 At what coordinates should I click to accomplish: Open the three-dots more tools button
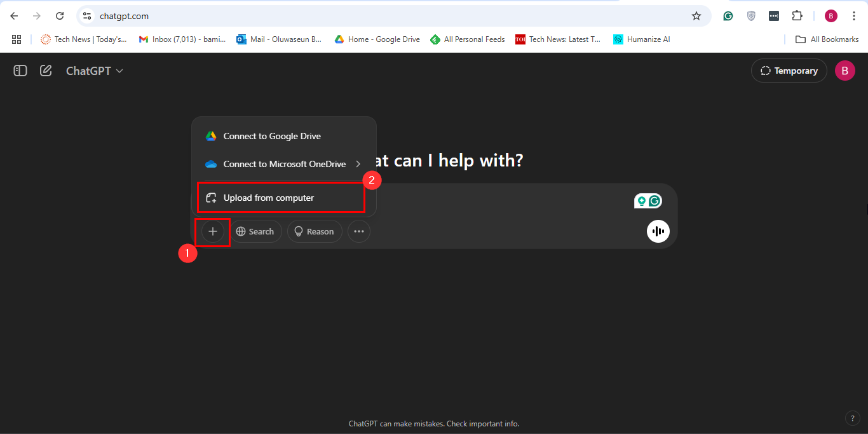tap(359, 231)
